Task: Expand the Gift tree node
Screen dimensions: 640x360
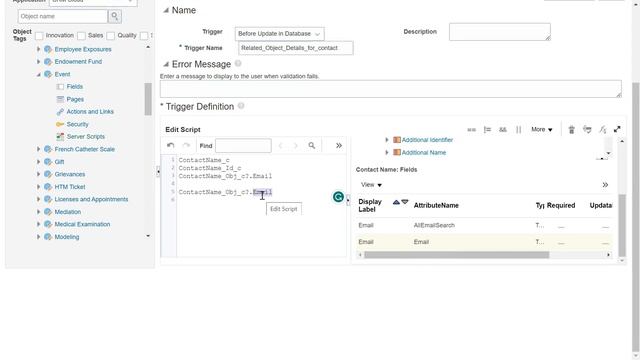Action: pyautogui.click(x=38, y=162)
